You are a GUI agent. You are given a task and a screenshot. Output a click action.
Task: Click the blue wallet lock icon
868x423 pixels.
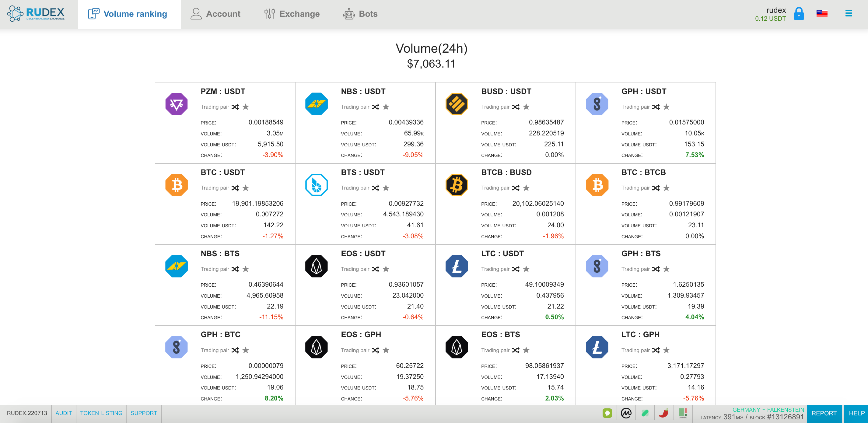point(799,14)
